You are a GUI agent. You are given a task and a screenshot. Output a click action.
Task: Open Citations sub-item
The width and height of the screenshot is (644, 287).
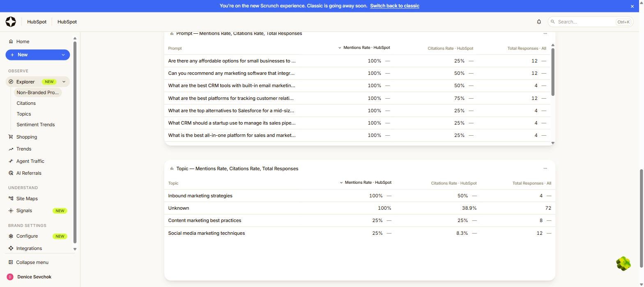26,103
